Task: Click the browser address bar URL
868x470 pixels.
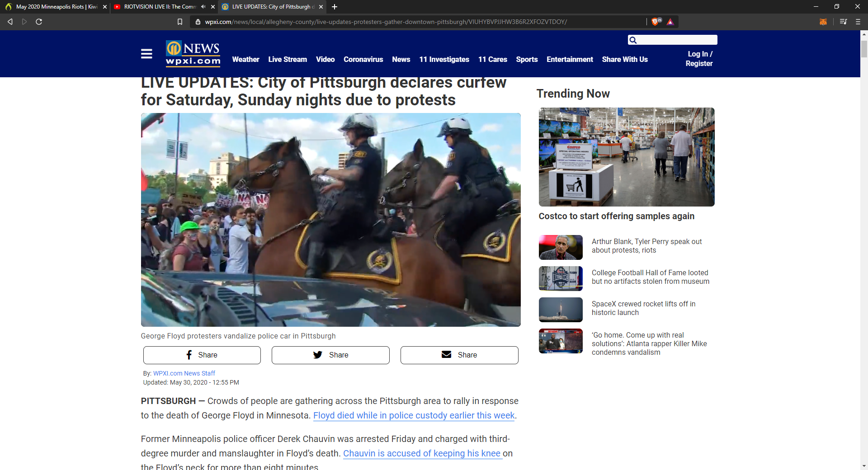Action: [x=386, y=22]
